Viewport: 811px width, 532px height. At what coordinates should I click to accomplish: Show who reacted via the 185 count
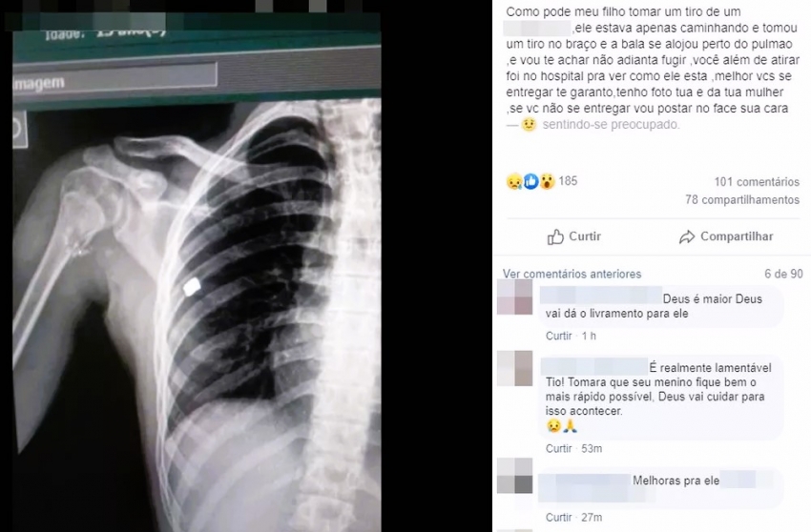click(568, 181)
